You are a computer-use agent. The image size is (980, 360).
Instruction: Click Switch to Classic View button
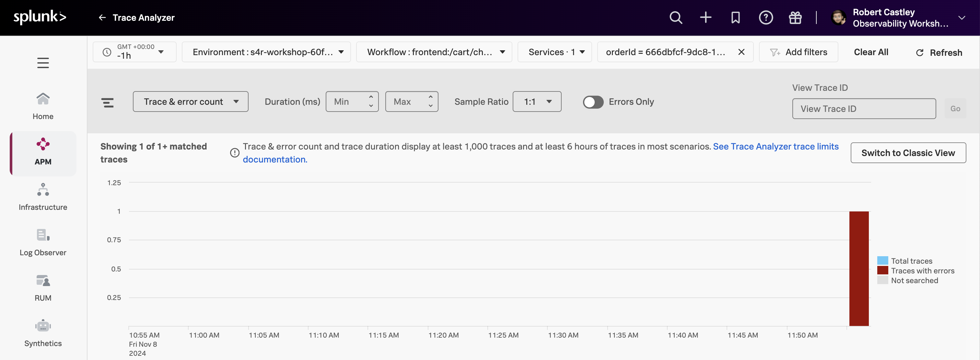[x=908, y=152]
